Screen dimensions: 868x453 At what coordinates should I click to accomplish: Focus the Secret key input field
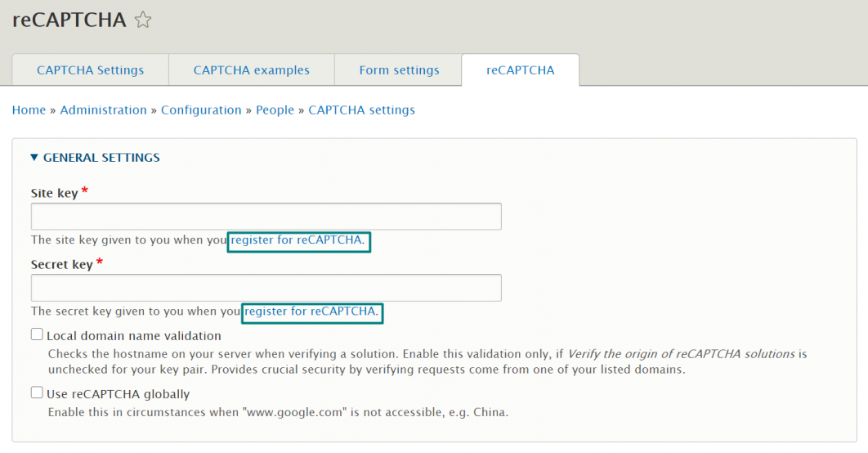coord(266,287)
